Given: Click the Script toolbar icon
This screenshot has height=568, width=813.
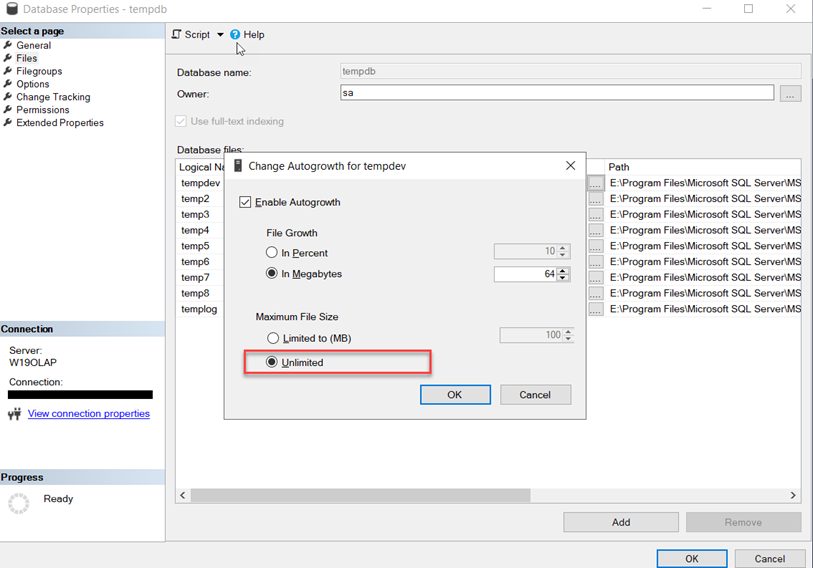Looking at the screenshot, I should (177, 34).
